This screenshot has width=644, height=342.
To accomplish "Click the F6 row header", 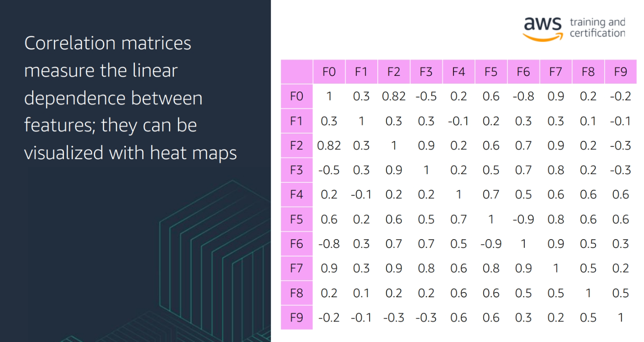I will (x=296, y=244).
